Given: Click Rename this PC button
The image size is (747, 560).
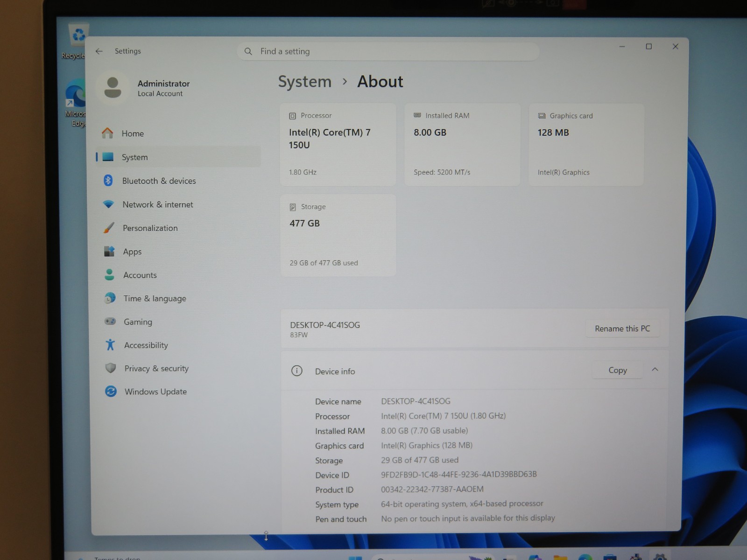Looking at the screenshot, I should click(622, 329).
